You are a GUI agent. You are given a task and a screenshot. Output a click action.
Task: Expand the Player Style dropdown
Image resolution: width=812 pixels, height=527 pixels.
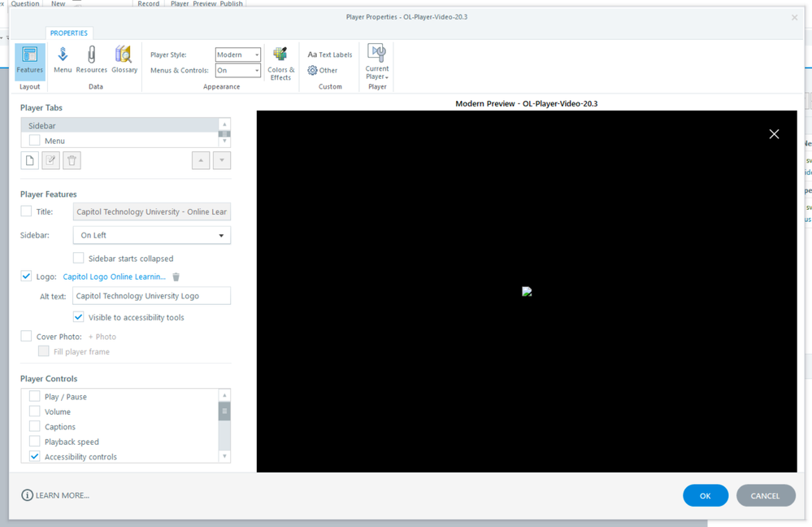(238, 54)
